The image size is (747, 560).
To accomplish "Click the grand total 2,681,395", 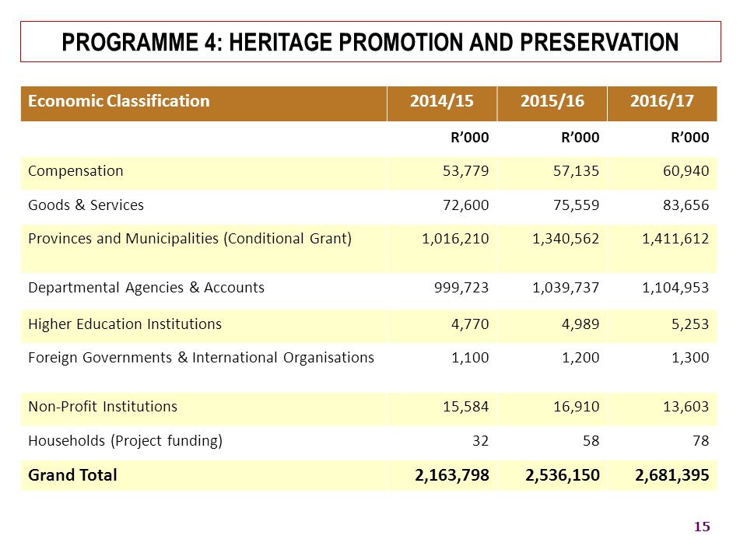I will pos(672,475).
